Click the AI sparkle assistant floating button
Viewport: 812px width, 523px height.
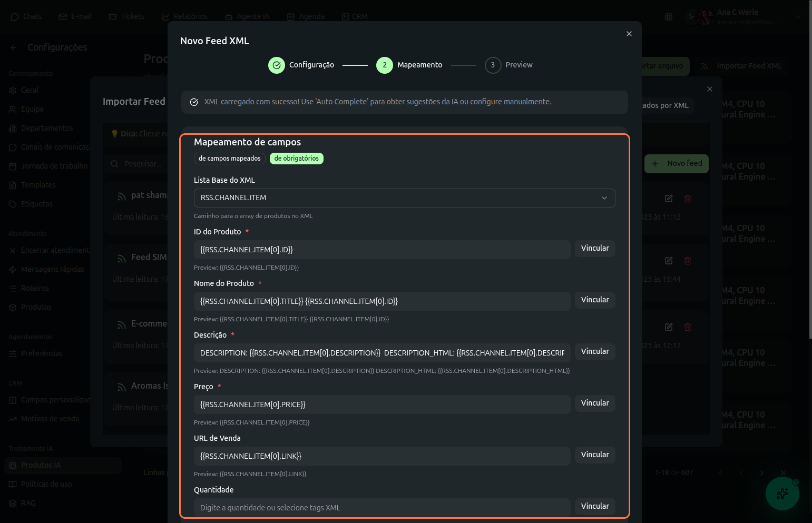[x=782, y=494]
